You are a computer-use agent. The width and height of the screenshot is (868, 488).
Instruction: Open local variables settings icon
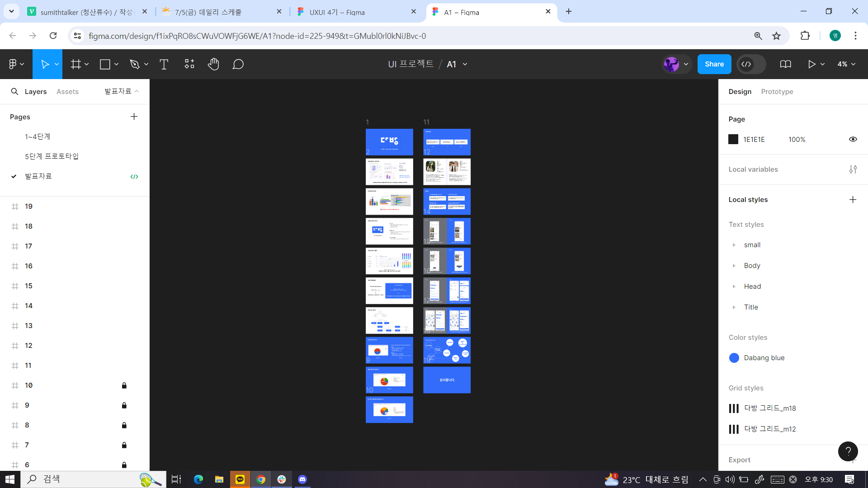853,169
